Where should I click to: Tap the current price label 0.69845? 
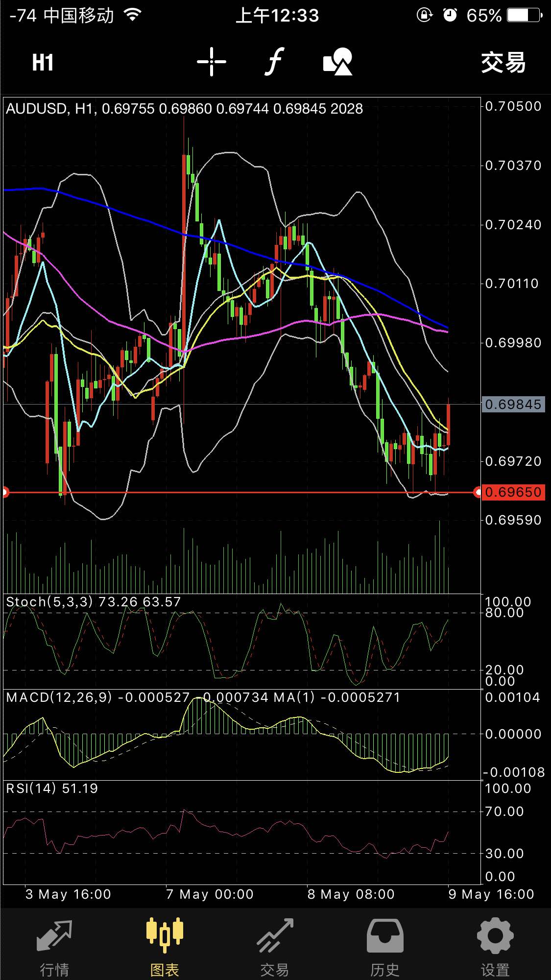click(x=513, y=404)
